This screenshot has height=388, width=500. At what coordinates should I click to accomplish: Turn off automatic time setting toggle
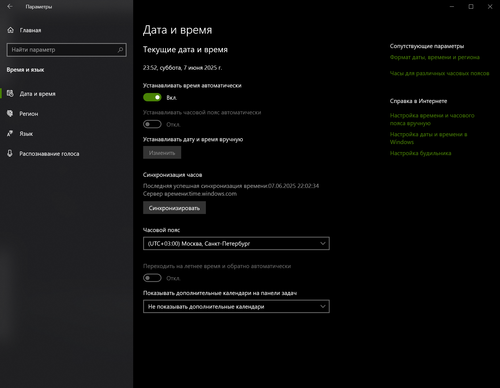(152, 97)
